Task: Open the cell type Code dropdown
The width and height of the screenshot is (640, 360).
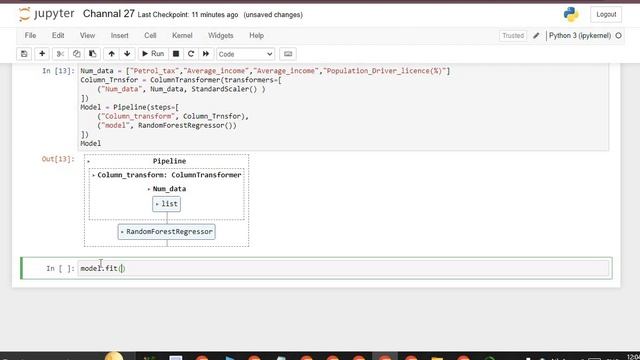Action: point(245,54)
